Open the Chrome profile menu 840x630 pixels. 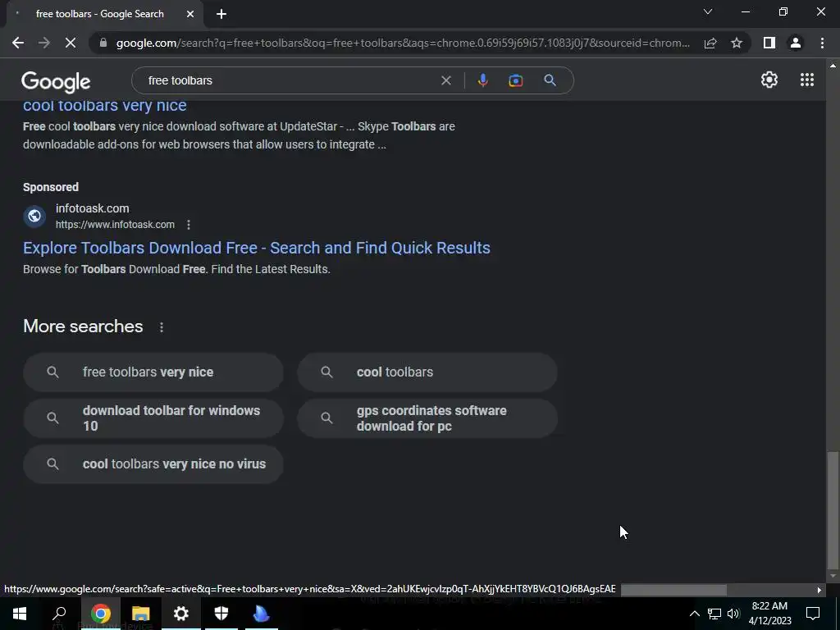[x=796, y=43]
